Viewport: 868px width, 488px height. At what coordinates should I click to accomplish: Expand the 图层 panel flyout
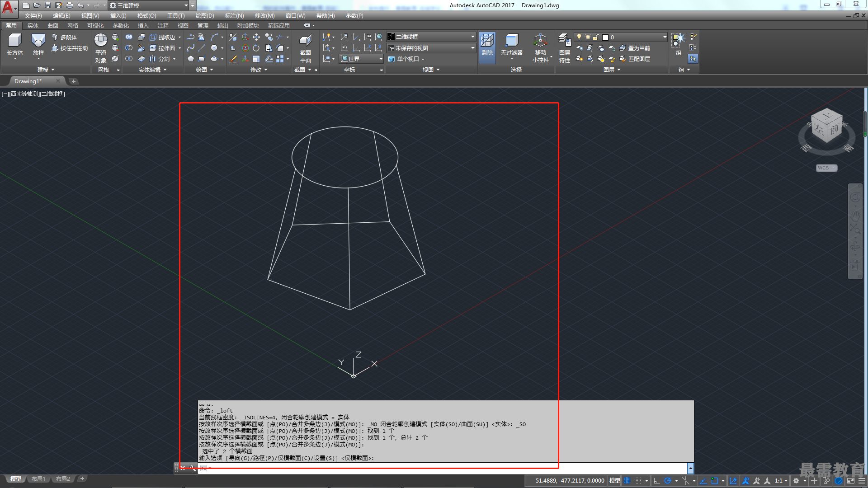[x=612, y=70]
